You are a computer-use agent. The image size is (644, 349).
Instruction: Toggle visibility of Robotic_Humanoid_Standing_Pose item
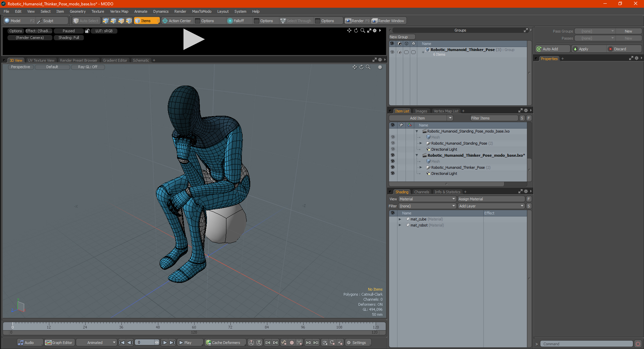[392, 143]
